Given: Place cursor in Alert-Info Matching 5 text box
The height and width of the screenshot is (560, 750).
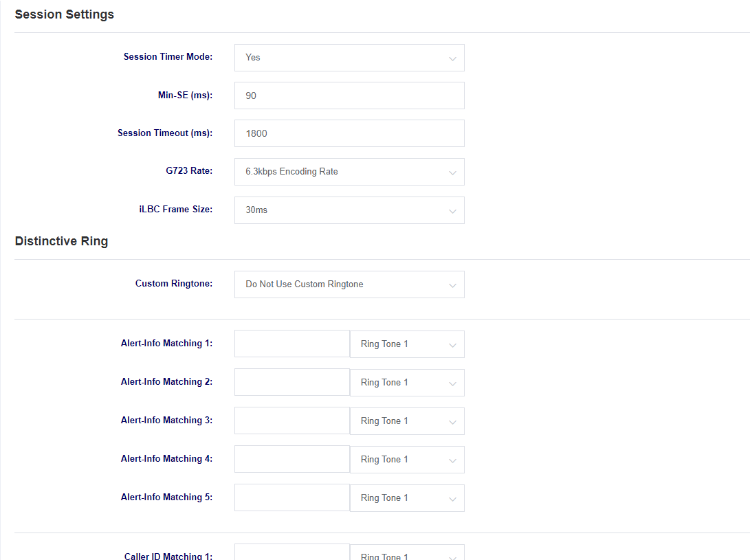Looking at the screenshot, I should (x=292, y=498).
